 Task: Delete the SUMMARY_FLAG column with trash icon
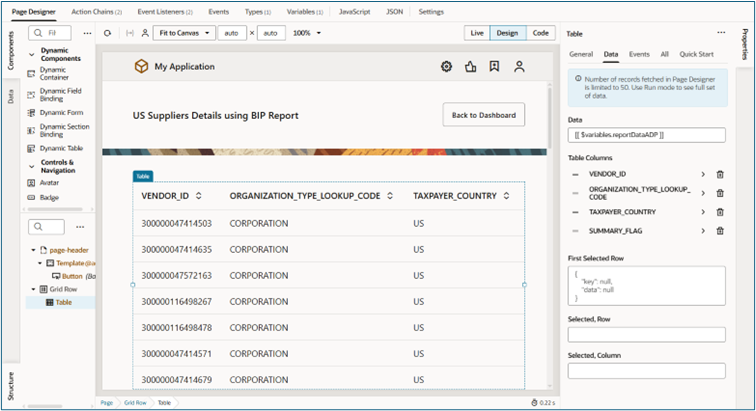point(720,231)
